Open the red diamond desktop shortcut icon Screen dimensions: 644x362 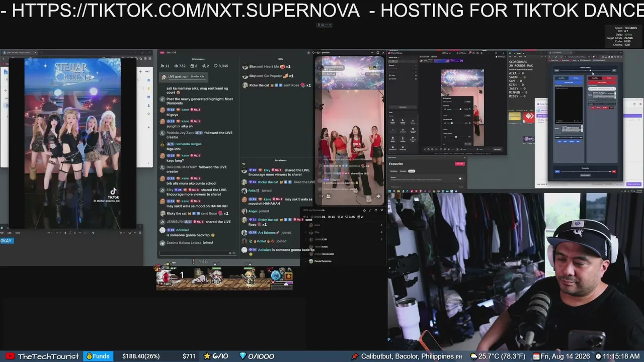529,117
